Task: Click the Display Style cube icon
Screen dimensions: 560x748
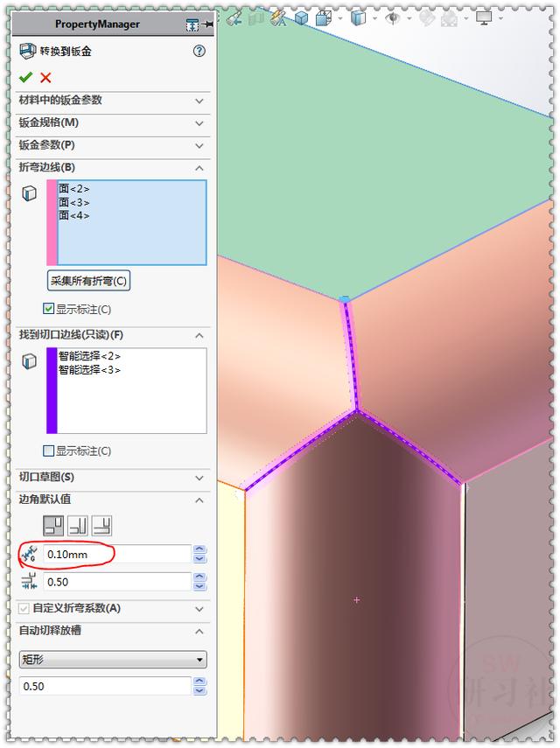Action: click(x=358, y=18)
